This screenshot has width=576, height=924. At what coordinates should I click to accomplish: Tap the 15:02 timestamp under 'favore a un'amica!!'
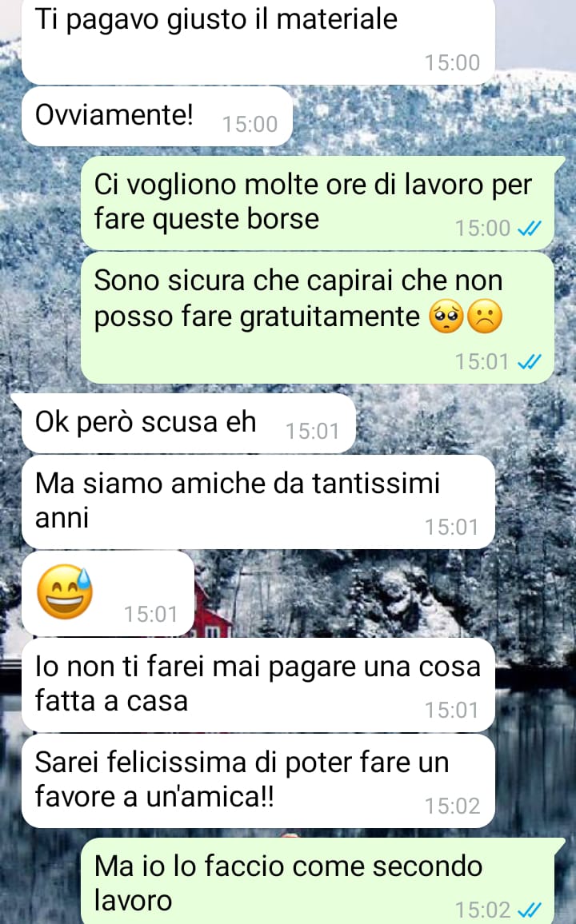coord(452,806)
